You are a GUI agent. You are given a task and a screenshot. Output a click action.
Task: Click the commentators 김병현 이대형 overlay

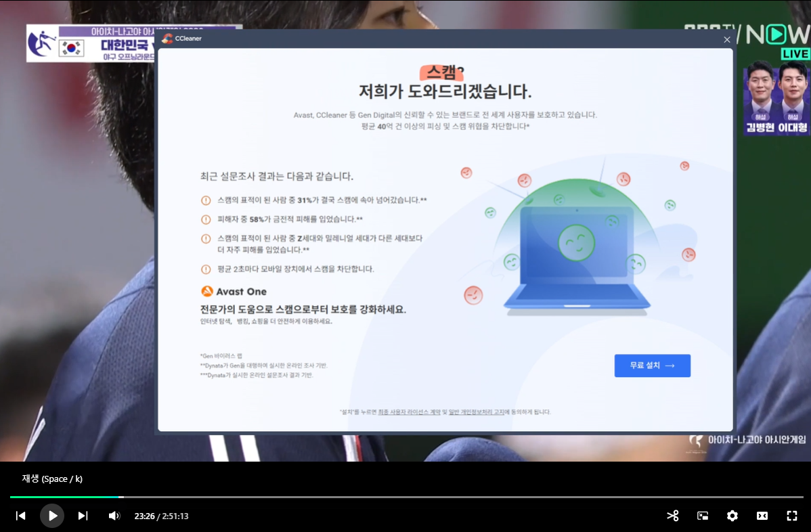[776, 98]
